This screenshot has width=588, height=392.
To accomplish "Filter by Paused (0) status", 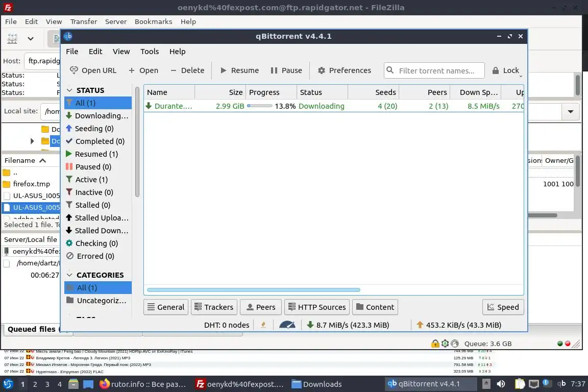I will tap(98, 166).
